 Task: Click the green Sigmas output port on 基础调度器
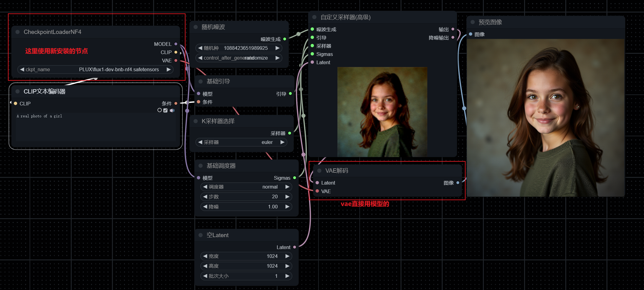coord(294,178)
